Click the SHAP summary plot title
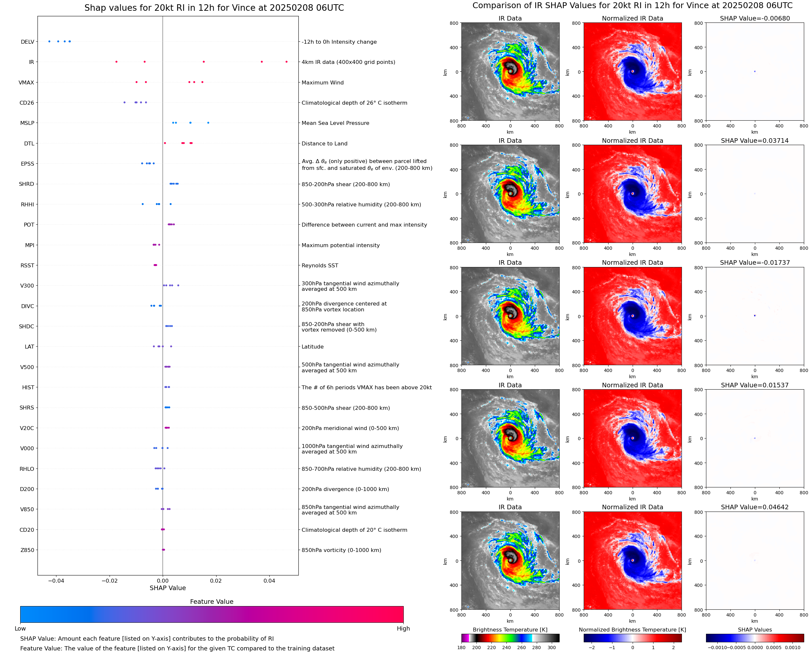The width and height of the screenshot is (812, 655). click(214, 8)
